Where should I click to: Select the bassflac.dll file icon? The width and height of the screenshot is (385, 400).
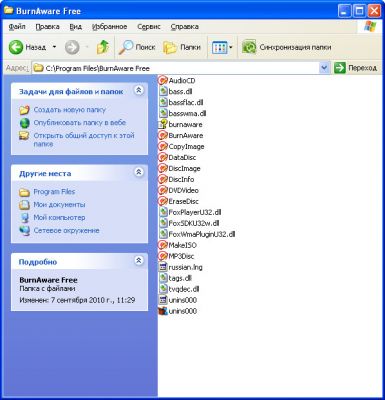coord(163,102)
